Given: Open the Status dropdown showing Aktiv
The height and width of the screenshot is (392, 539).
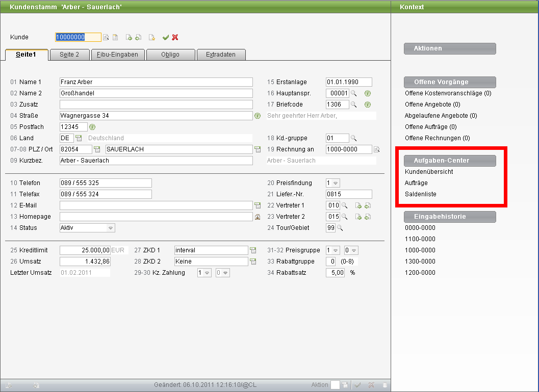Looking at the screenshot, I should pos(87,228).
